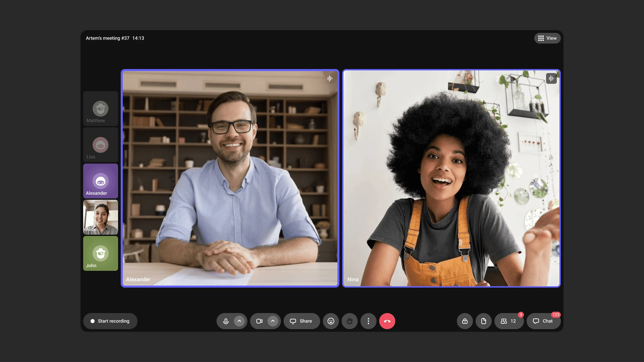Click the lock meeting icon
644x362 pixels.
coord(465,321)
